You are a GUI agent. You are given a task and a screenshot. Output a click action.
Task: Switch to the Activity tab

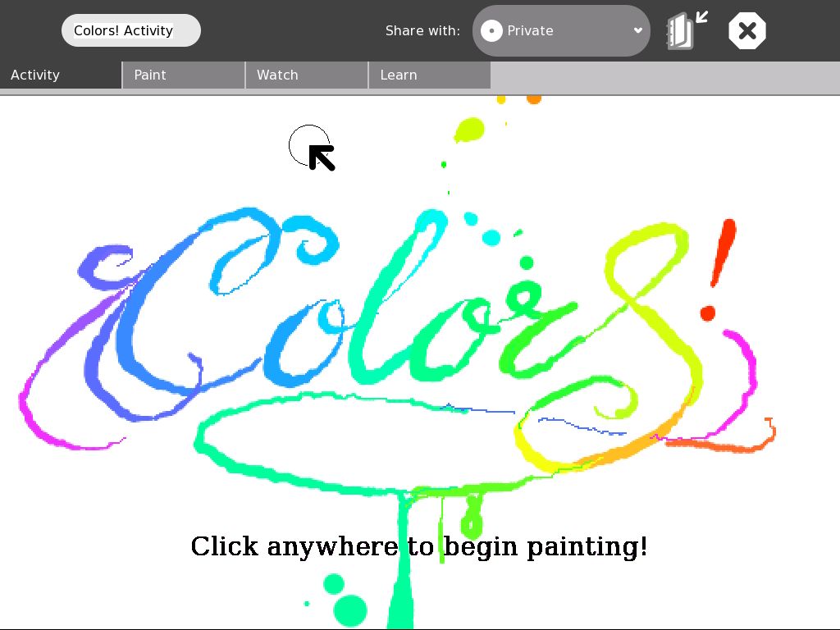pos(61,75)
